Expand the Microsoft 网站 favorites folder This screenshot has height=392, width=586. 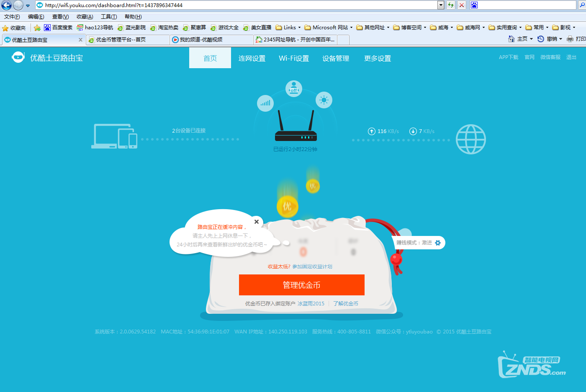pyautogui.click(x=329, y=28)
